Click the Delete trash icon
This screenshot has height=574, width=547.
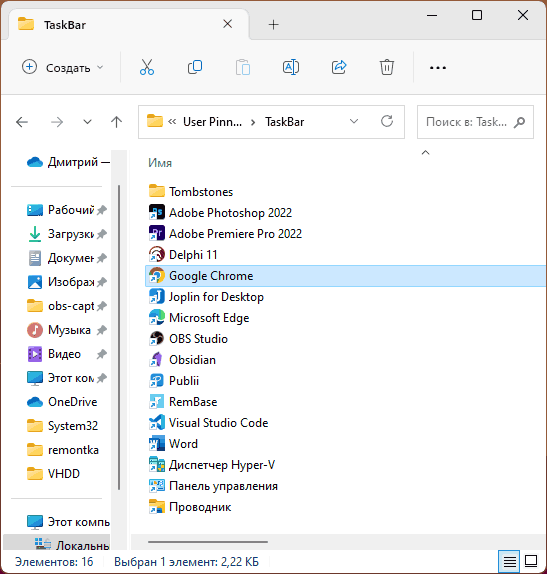pyautogui.click(x=387, y=67)
